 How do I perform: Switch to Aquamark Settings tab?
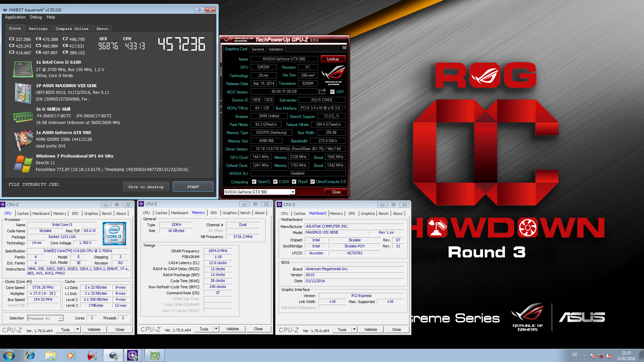pyautogui.click(x=38, y=28)
